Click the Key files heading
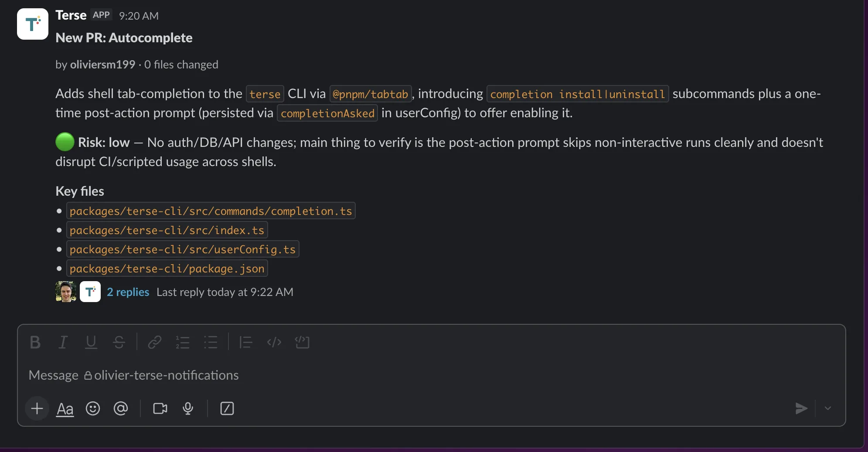 (x=80, y=191)
